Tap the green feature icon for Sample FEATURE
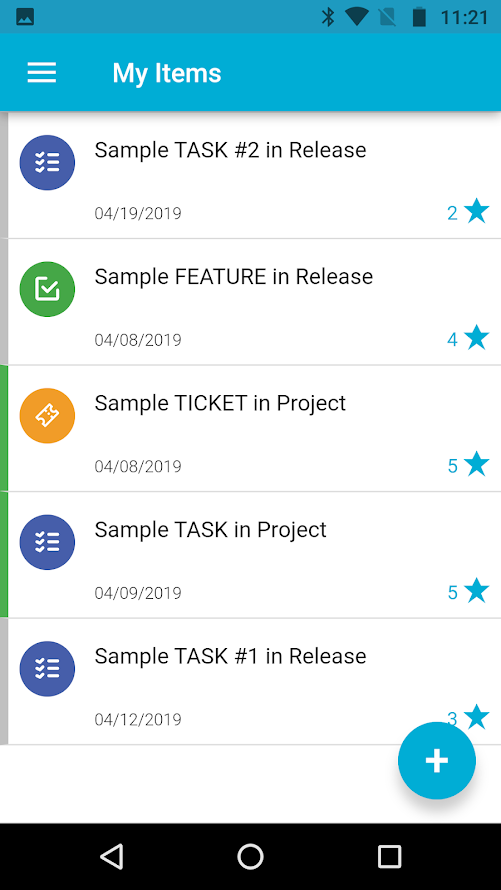 [47, 289]
